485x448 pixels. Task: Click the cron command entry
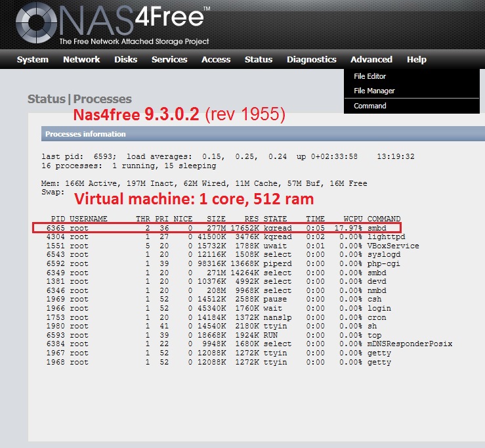(377, 317)
